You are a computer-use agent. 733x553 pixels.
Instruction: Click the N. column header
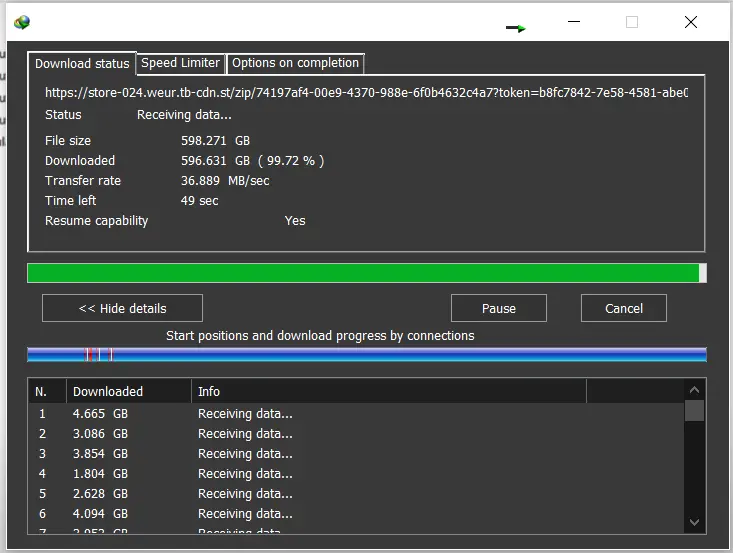[47, 391]
